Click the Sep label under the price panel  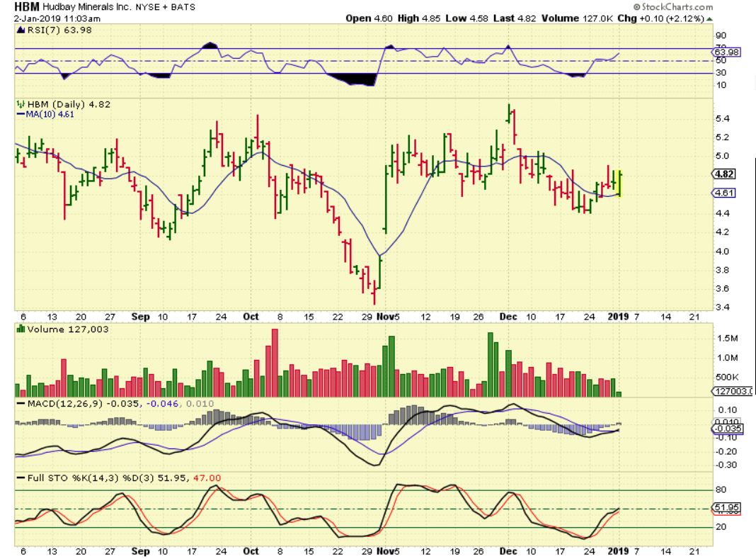coord(140,317)
